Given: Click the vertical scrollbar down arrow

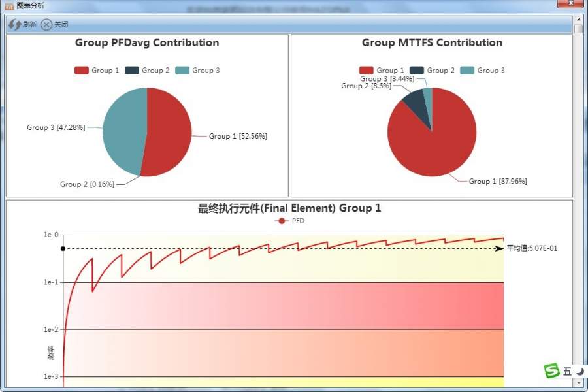Looking at the screenshot, I should [579, 383].
